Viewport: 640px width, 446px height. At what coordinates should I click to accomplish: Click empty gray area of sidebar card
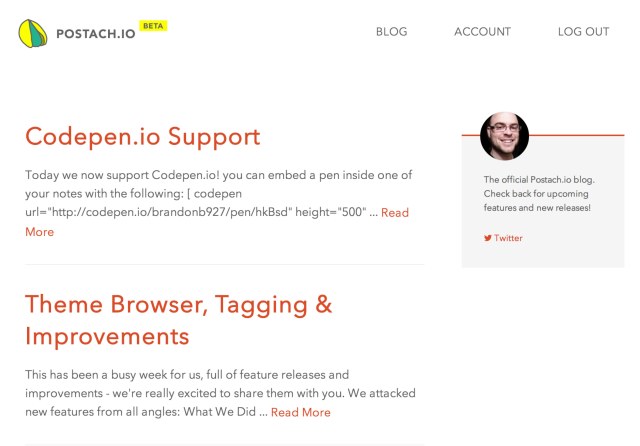571,253
